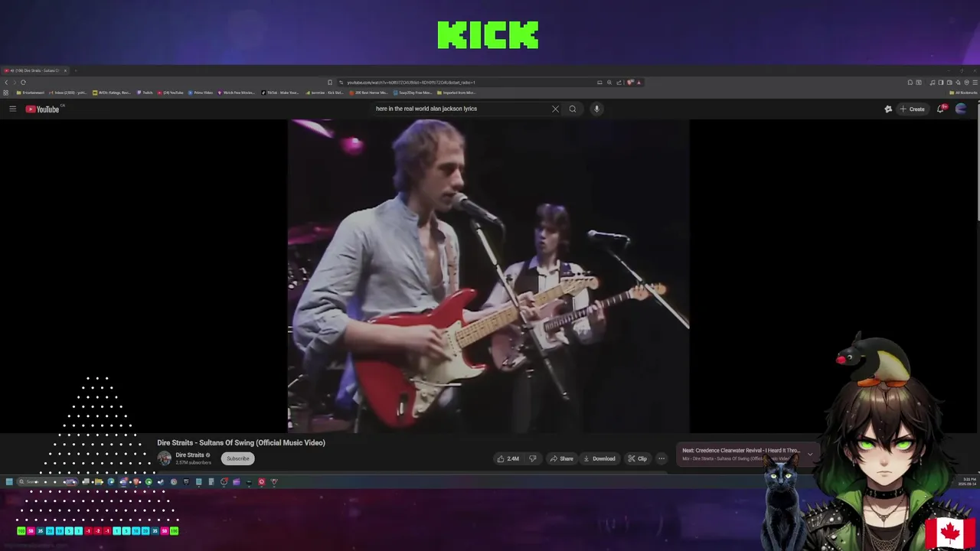Click the video player area
The image size is (980, 551).
pos(488,275)
